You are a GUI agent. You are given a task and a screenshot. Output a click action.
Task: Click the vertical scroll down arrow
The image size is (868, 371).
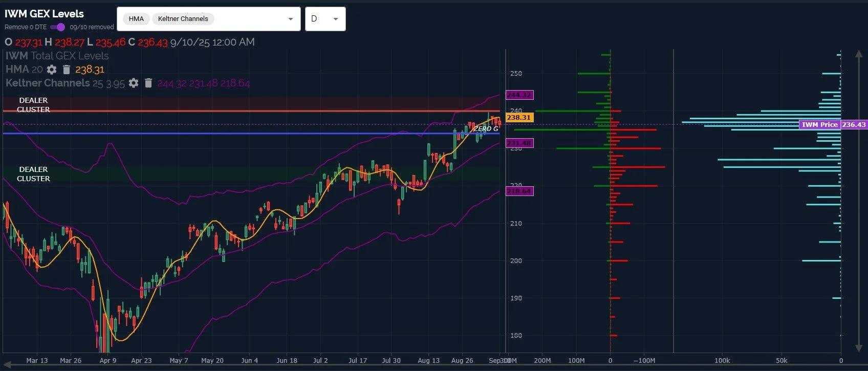tap(859, 348)
